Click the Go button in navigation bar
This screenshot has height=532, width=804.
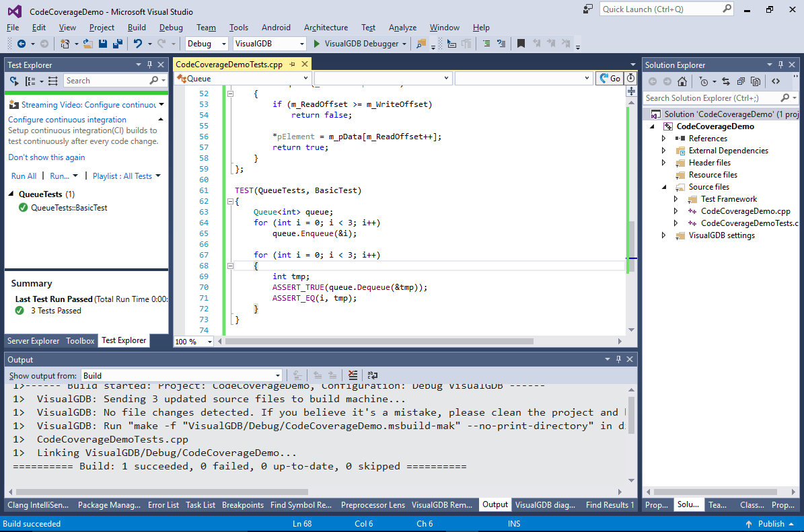click(609, 79)
